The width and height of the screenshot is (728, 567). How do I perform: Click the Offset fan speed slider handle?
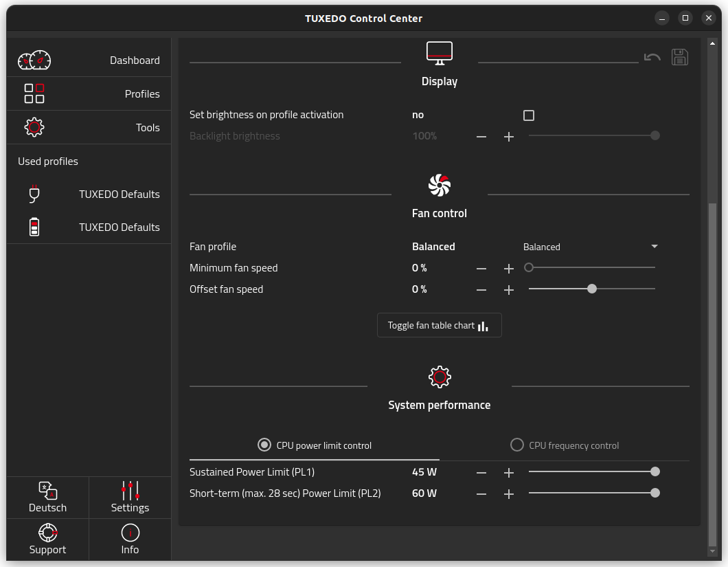(592, 289)
